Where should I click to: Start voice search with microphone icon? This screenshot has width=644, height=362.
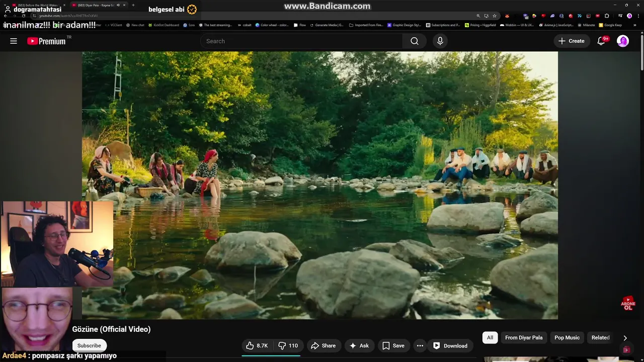(x=440, y=41)
